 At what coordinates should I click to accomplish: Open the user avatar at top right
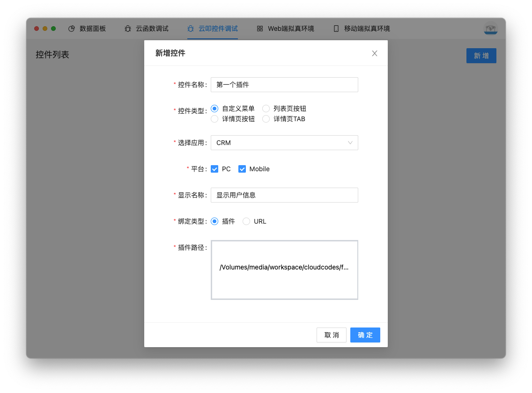pyautogui.click(x=490, y=29)
